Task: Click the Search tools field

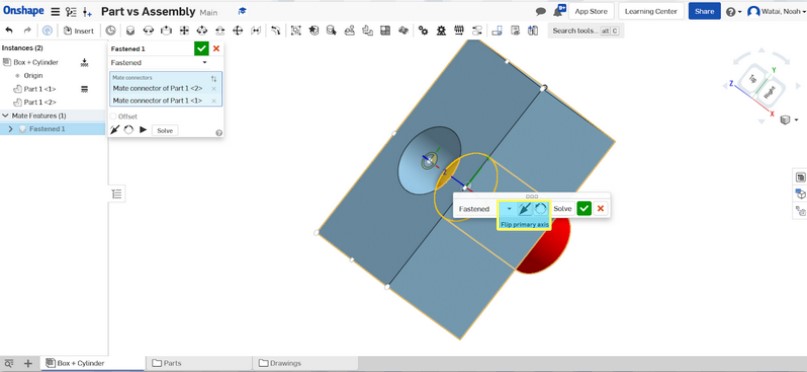Action: click(586, 31)
